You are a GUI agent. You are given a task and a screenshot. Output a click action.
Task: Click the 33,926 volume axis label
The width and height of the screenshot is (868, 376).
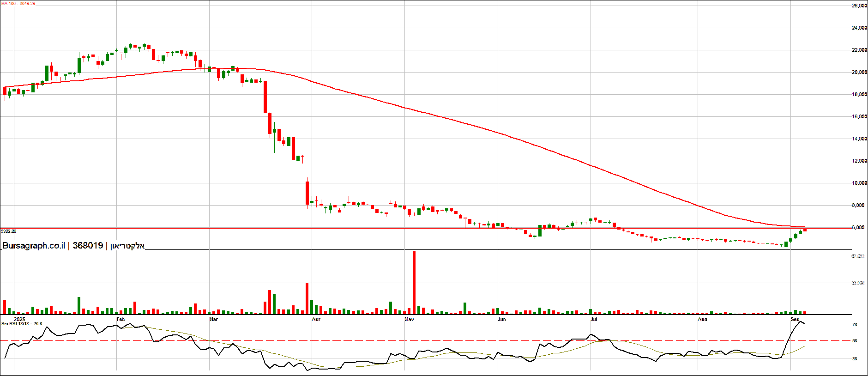click(x=858, y=283)
